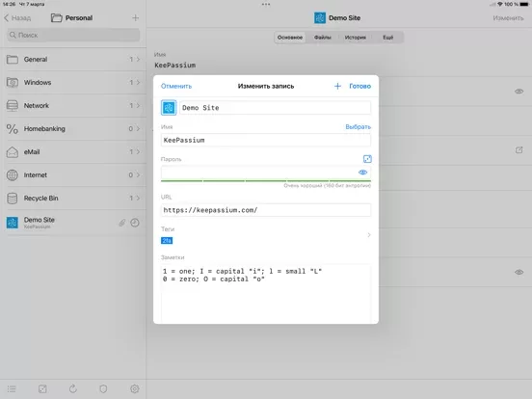The image size is (532, 399).
Task: Switch to Файлы tab
Action: click(x=322, y=38)
